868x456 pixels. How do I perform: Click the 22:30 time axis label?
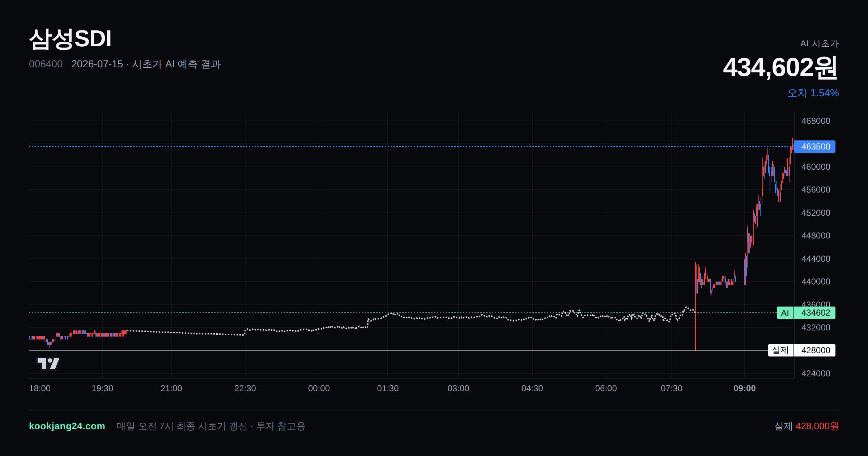[x=245, y=388]
